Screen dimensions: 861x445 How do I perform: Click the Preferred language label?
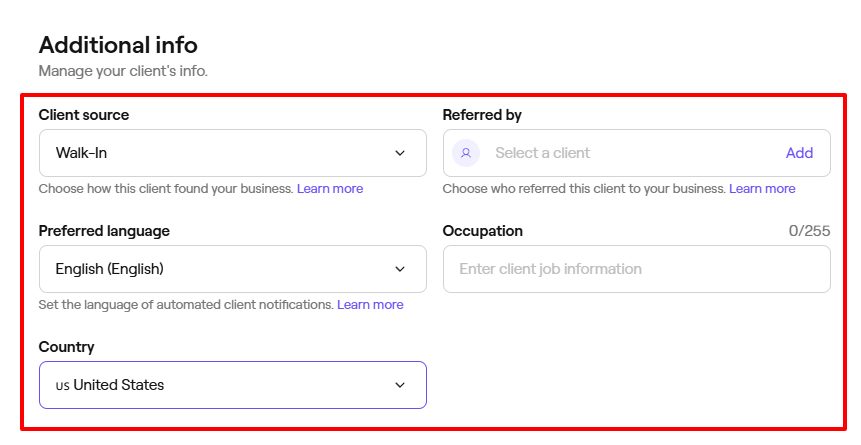(x=104, y=231)
